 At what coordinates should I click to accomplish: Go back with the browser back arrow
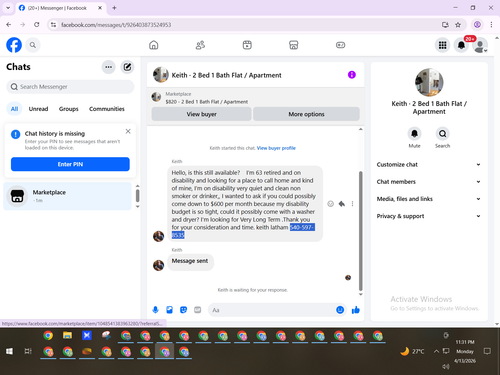pos(9,25)
